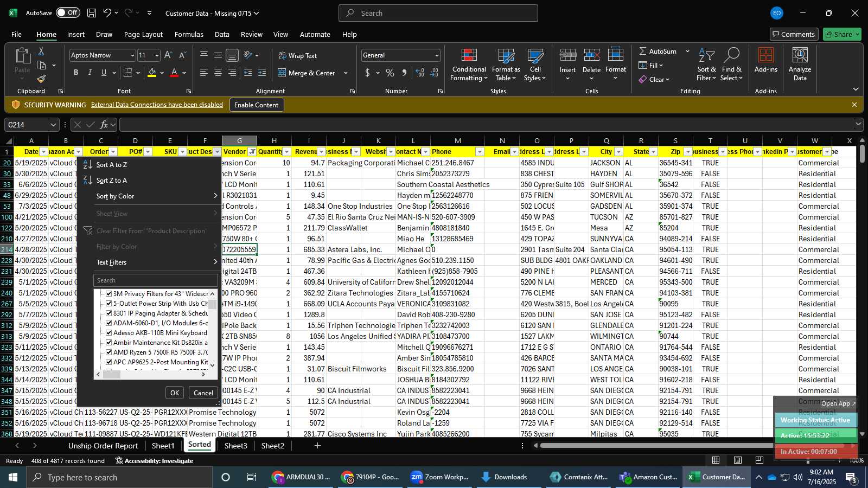868x488 pixels.
Task: Click OK in filter menu
Action: click(x=175, y=393)
